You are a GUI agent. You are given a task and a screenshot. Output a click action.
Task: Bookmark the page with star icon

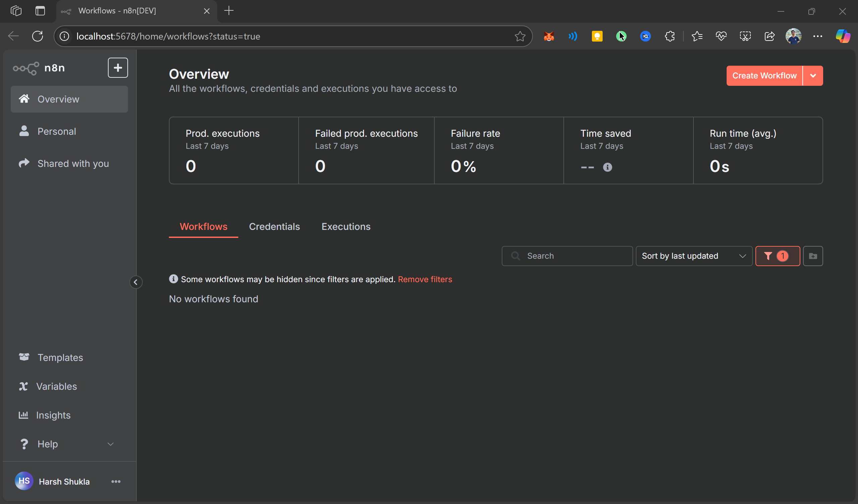click(x=519, y=36)
